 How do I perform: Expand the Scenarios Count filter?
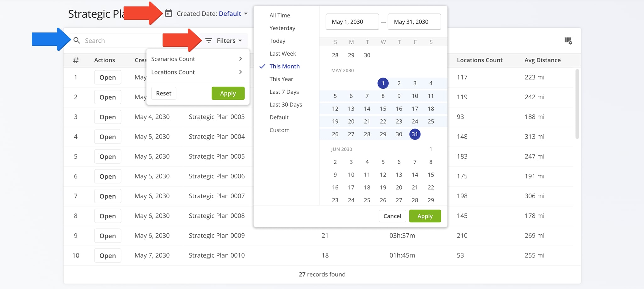pyautogui.click(x=197, y=59)
